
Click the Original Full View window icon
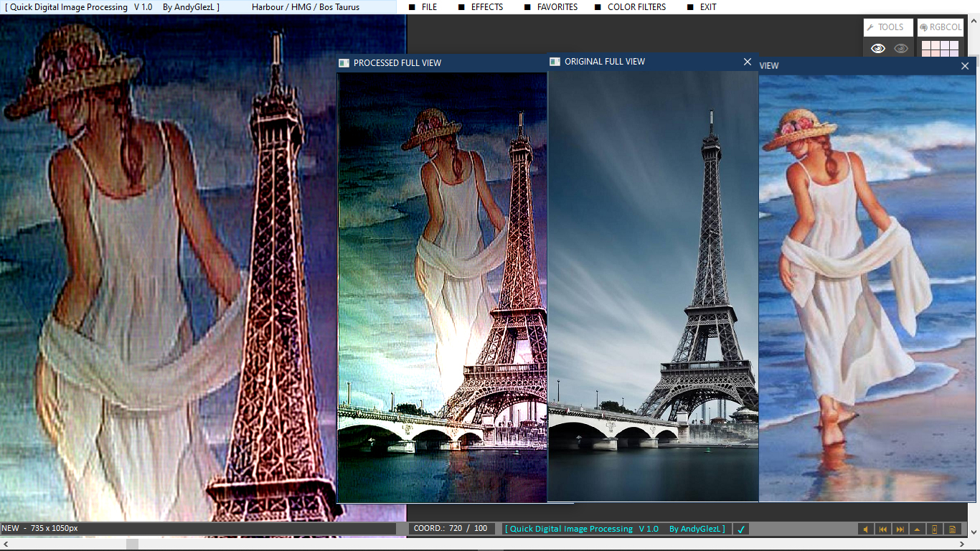[555, 62]
